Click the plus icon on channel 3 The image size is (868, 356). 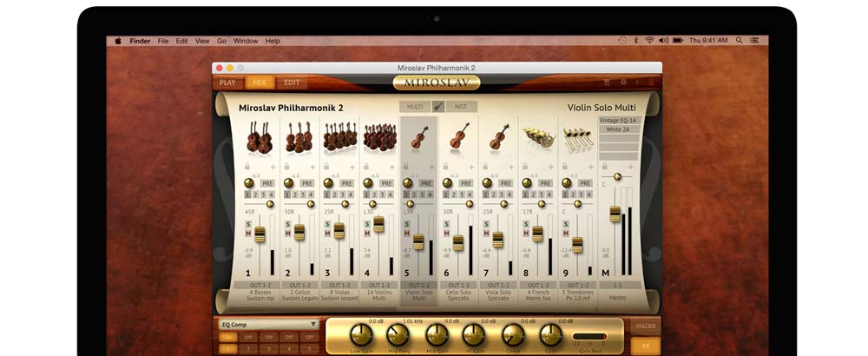(352, 167)
